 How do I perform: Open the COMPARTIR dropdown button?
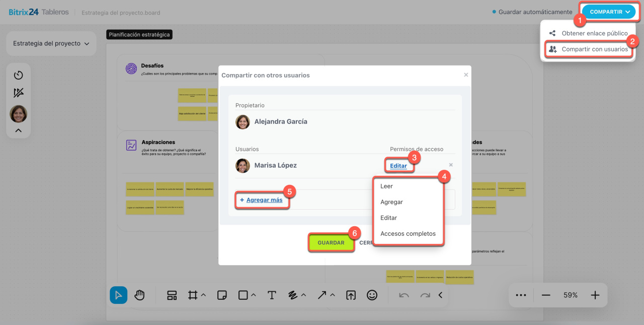(610, 12)
